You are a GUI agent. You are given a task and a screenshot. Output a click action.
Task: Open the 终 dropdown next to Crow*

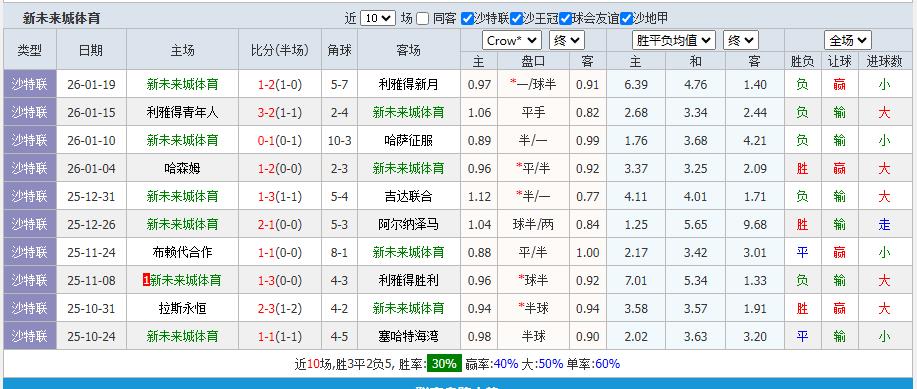tap(567, 40)
